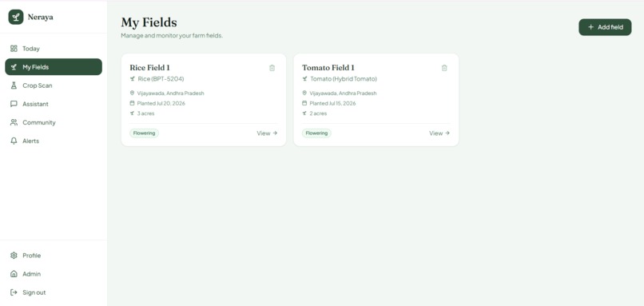The width and height of the screenshot is (644, 306).
Task: Click the Alerts bell icon
Action: pyautogui.click(x=14, y=141)
